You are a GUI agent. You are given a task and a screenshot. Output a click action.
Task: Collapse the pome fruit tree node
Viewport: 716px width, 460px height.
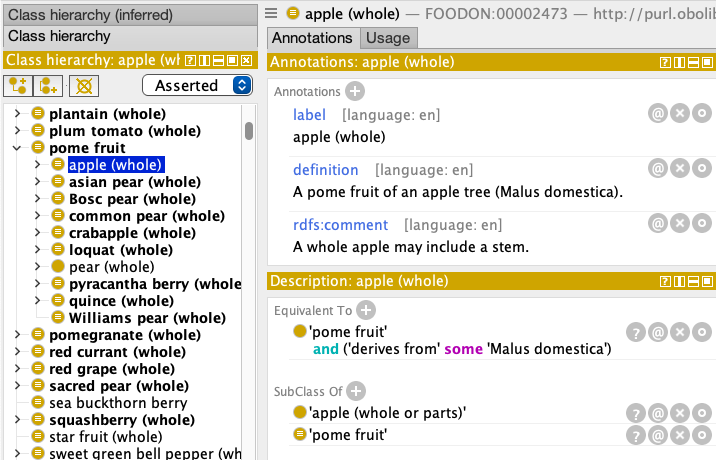click(x=17, y=148)
